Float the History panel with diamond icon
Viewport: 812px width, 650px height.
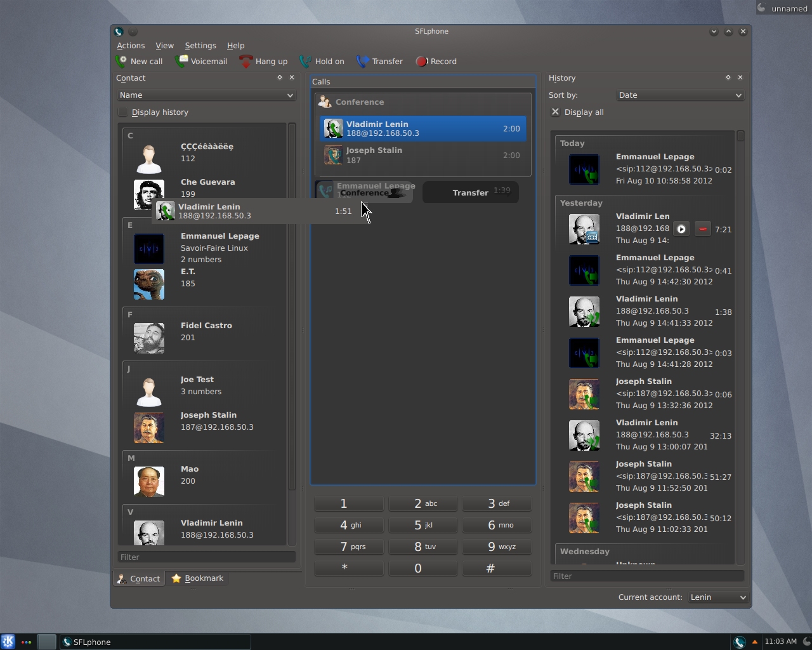[x=728, y=77]
